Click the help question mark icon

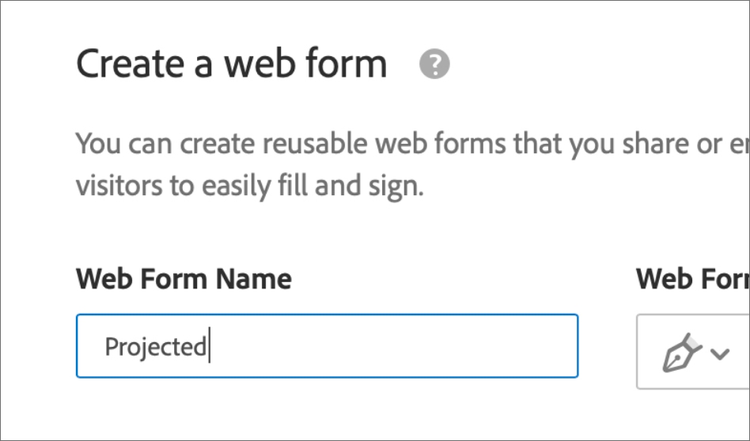[435, 65]
